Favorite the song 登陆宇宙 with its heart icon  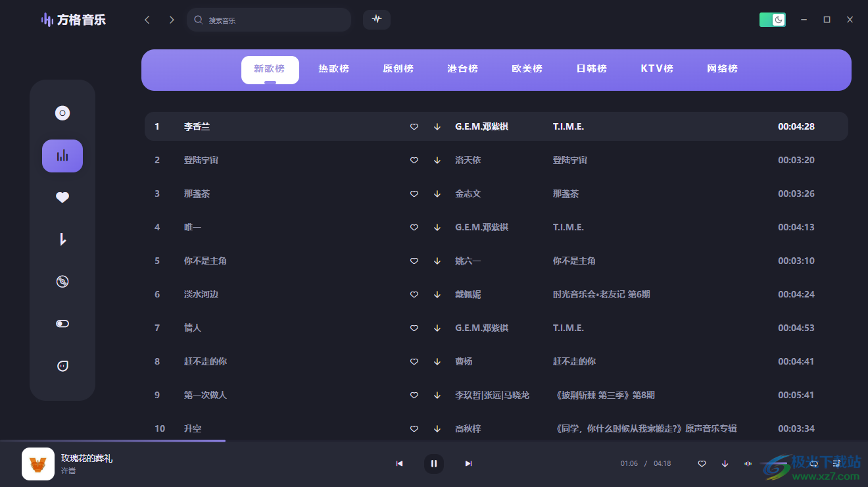414,160
